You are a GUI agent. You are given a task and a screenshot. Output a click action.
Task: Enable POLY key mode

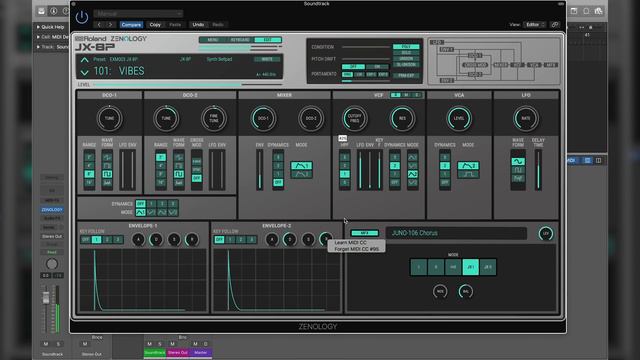pyautogui.click(x=406, y=47)
